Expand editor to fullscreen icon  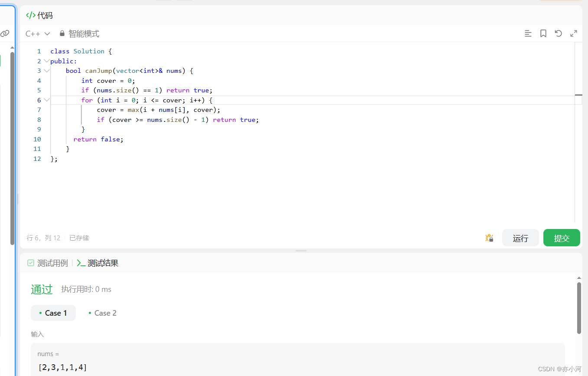pyautogui.click(x=574, y=33)
